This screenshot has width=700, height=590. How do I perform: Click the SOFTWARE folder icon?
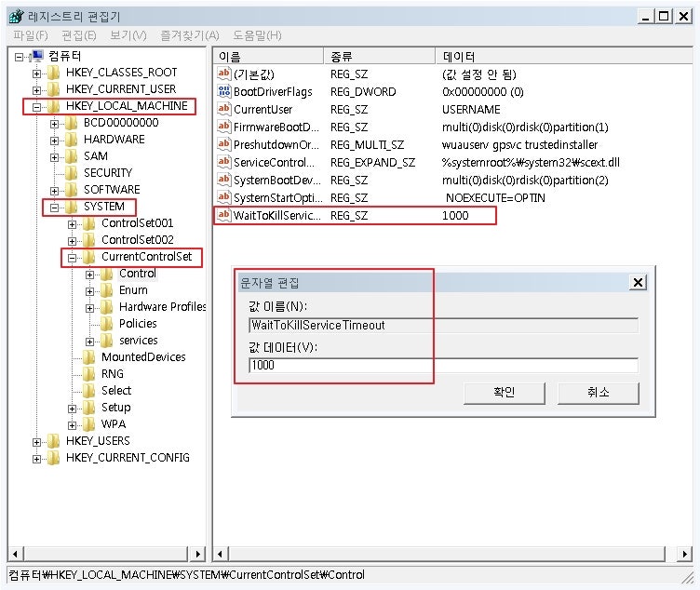72,190
